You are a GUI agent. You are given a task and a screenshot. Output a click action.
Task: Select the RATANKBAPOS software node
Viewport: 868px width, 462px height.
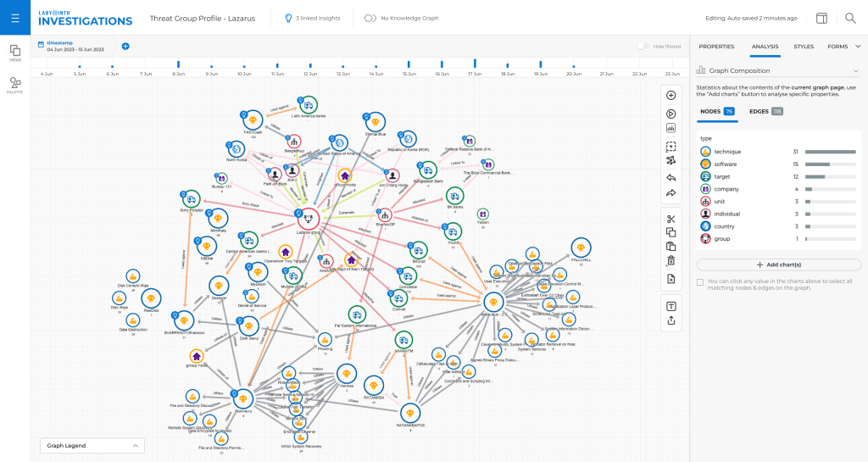coord(410,413)
